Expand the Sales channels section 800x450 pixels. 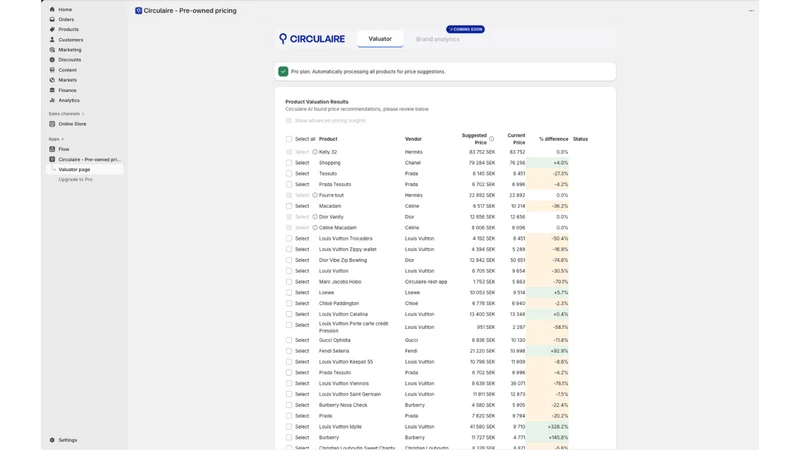pos(66,114)
